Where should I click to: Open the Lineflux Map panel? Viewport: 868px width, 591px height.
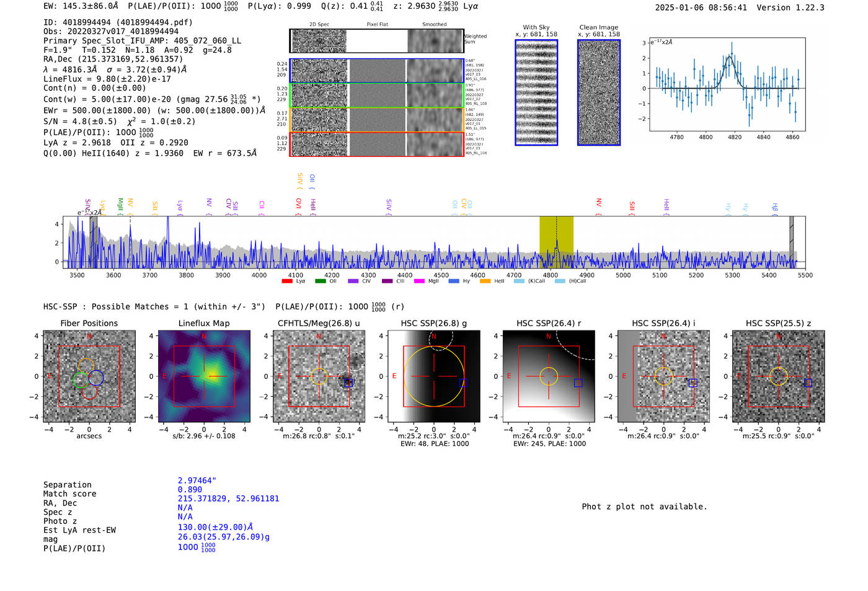coord(204,376)
